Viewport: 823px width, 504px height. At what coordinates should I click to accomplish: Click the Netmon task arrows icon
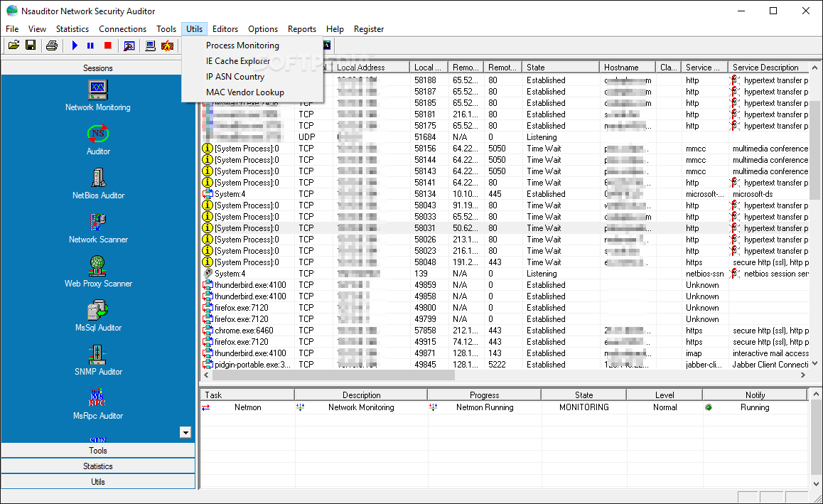pos(206,407)
